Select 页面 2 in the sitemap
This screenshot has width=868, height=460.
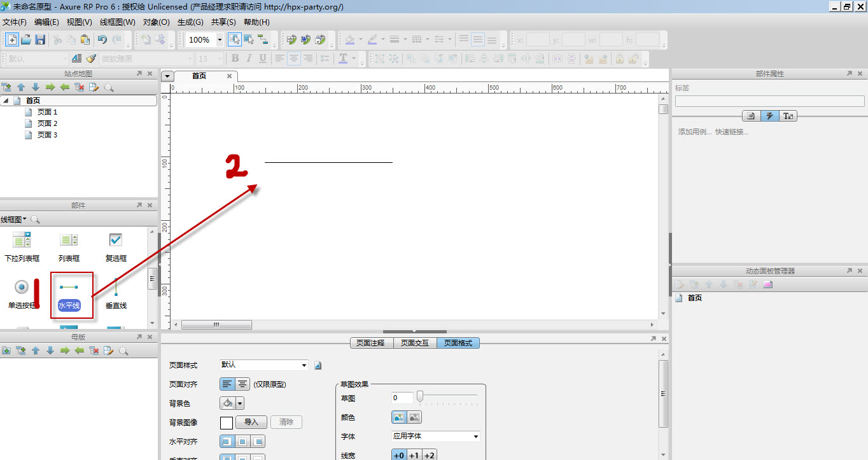click(47, 123)
